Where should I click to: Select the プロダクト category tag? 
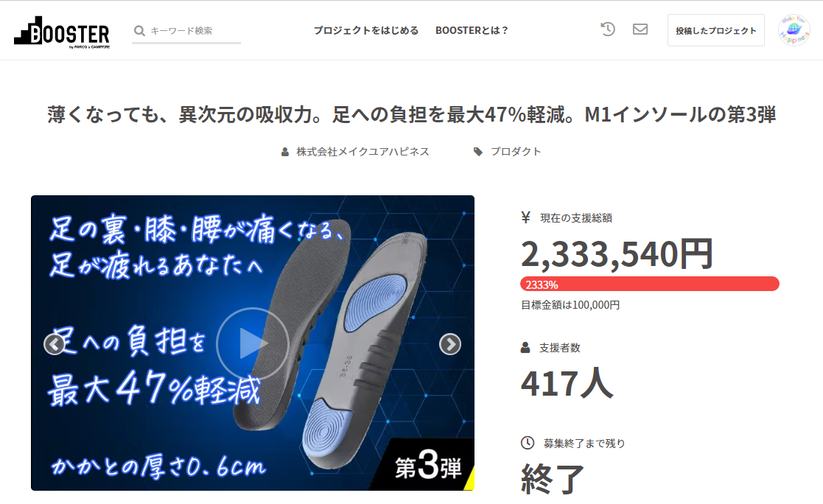point(516,152)
